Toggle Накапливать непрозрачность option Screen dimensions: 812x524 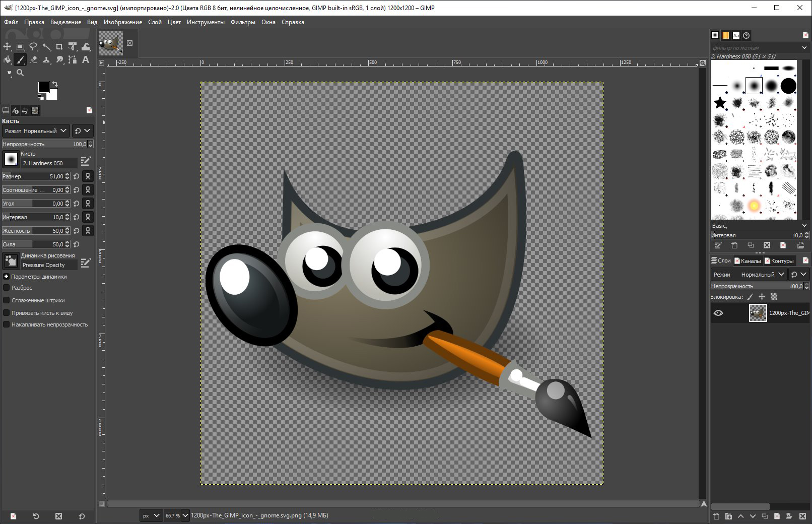pos(7,324)
